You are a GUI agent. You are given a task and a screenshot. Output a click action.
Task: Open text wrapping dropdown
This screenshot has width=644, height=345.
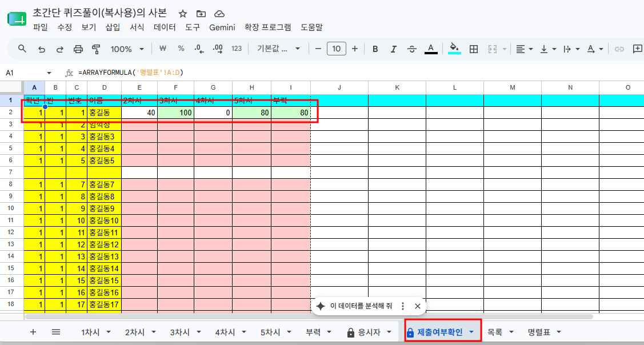click(571, 49)
